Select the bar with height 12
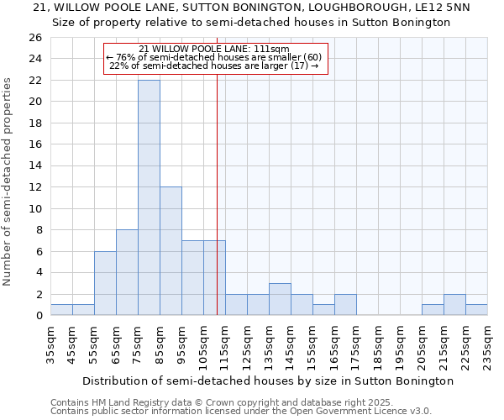The image size is (504, 420). coord(171,251)
